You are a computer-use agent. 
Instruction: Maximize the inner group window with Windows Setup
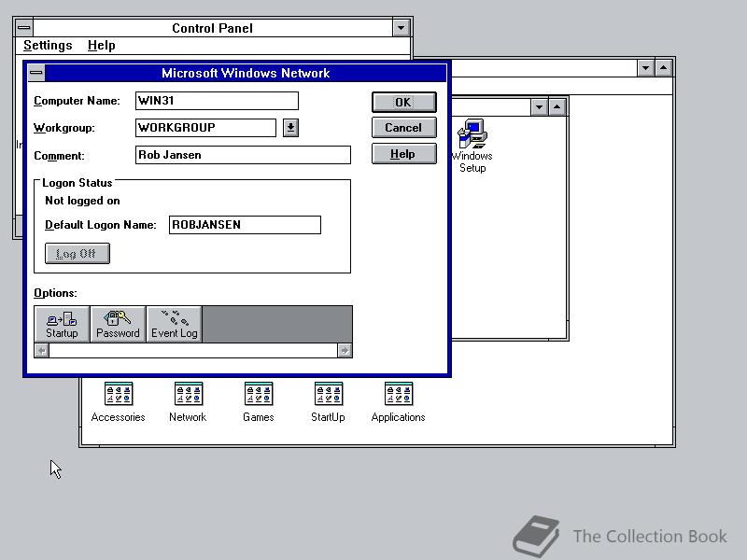(557, 107)
